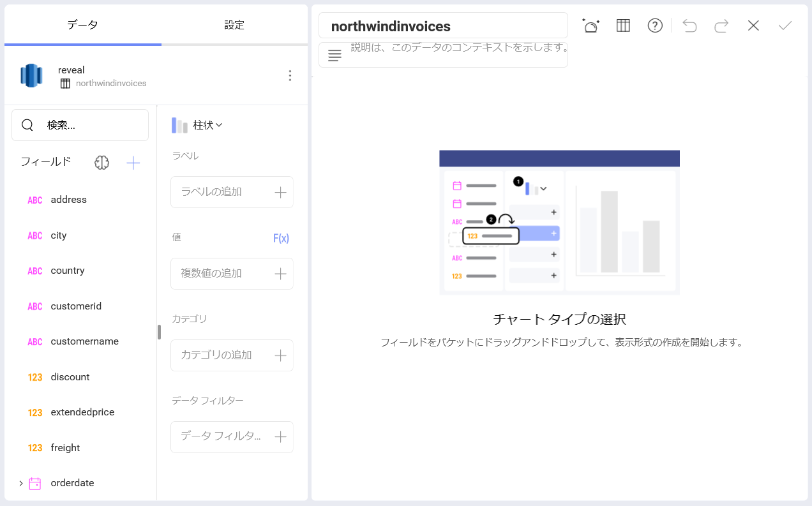
Task: Click the chart type tutorial illustration
Action: point(559,223)
